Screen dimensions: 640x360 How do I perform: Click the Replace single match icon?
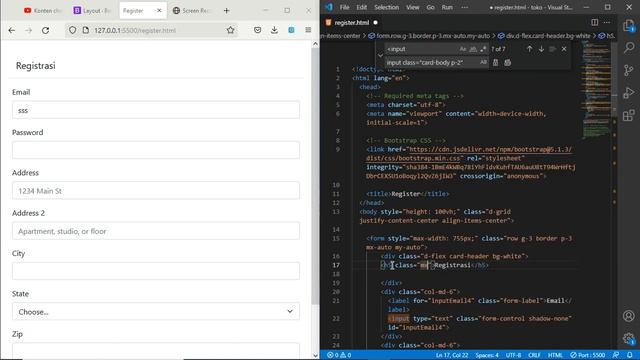496,62
